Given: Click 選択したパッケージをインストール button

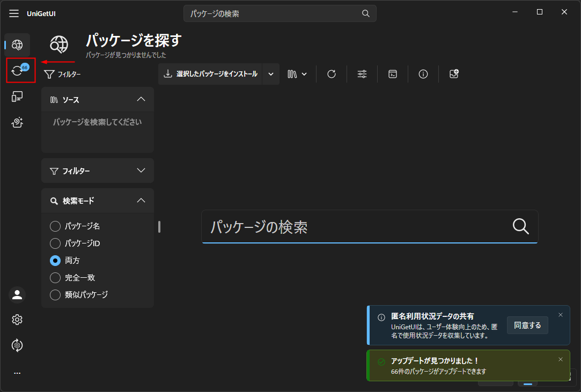Looking at the screenshot, I should (210, 74).
